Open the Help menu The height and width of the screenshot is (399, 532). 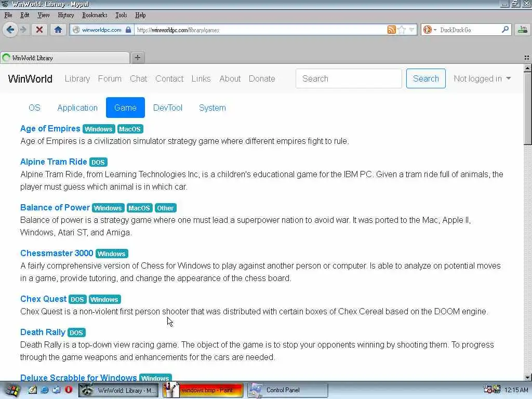140,15
